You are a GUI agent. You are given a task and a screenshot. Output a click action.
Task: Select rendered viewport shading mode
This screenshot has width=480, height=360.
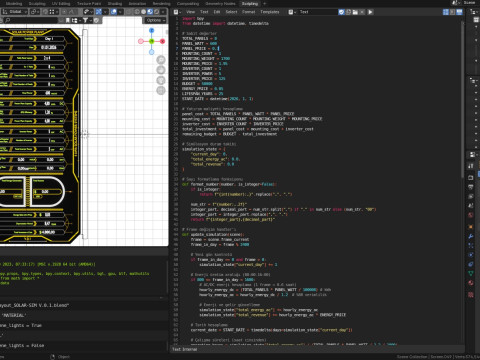point(156,12)
